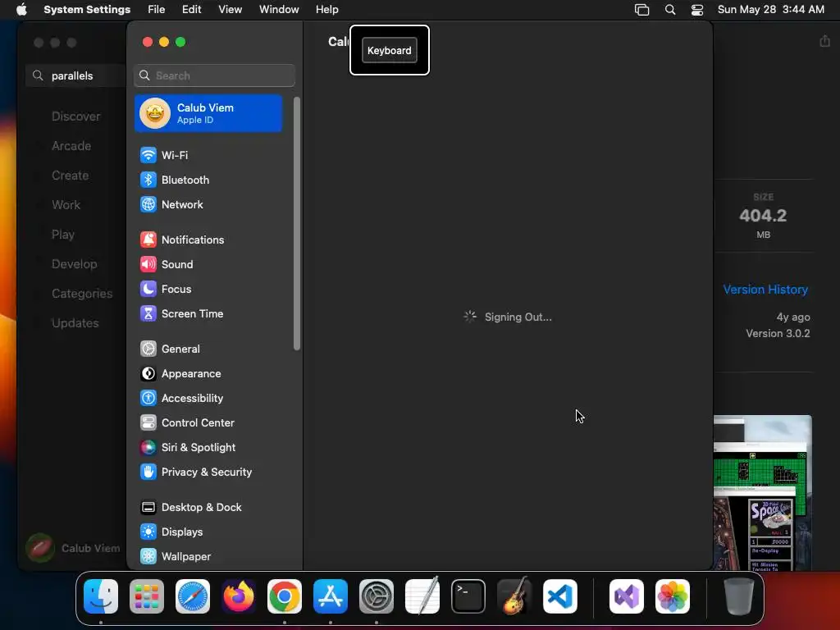This screenshot has width=840, height=630.
Task: Open System Settings icon in Dock
Action: (376, 596)
